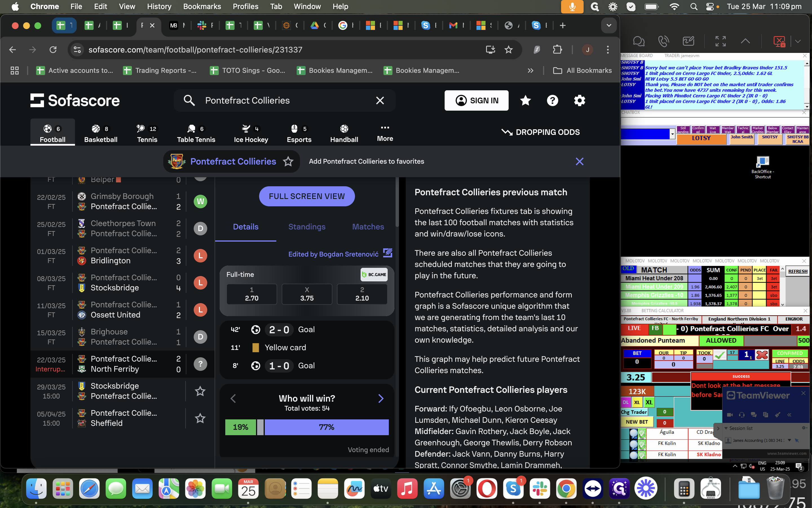Image resolution: width=812 pixels, height=508 pixels.
Task: Select the Tennis sport tab
Action: (x=147, y=133)
